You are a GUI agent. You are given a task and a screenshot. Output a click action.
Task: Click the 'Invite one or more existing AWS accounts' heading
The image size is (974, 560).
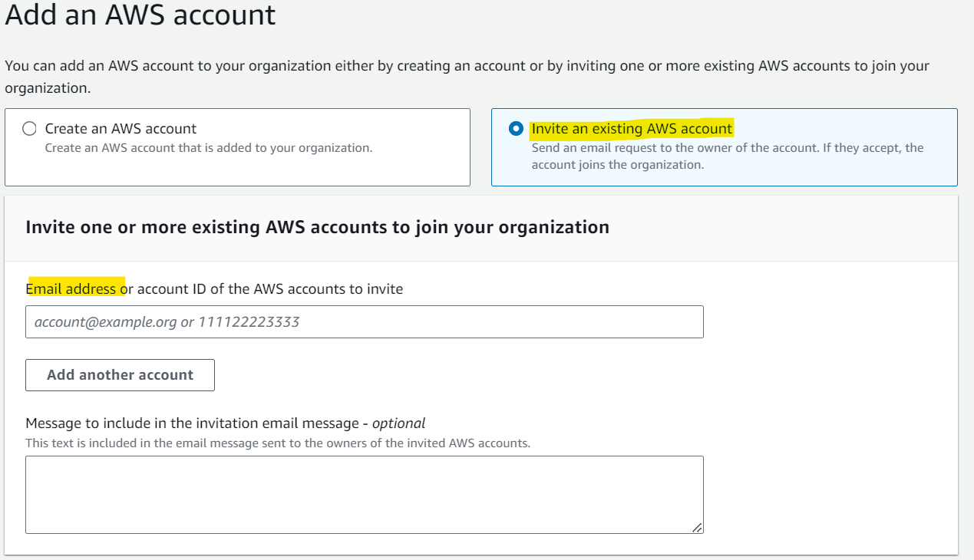318,227
